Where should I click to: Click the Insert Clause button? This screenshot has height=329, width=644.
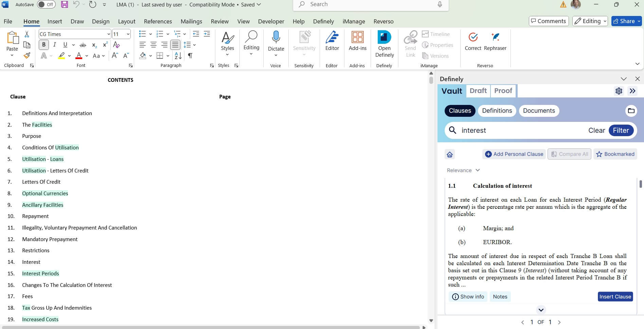(615, 297)
